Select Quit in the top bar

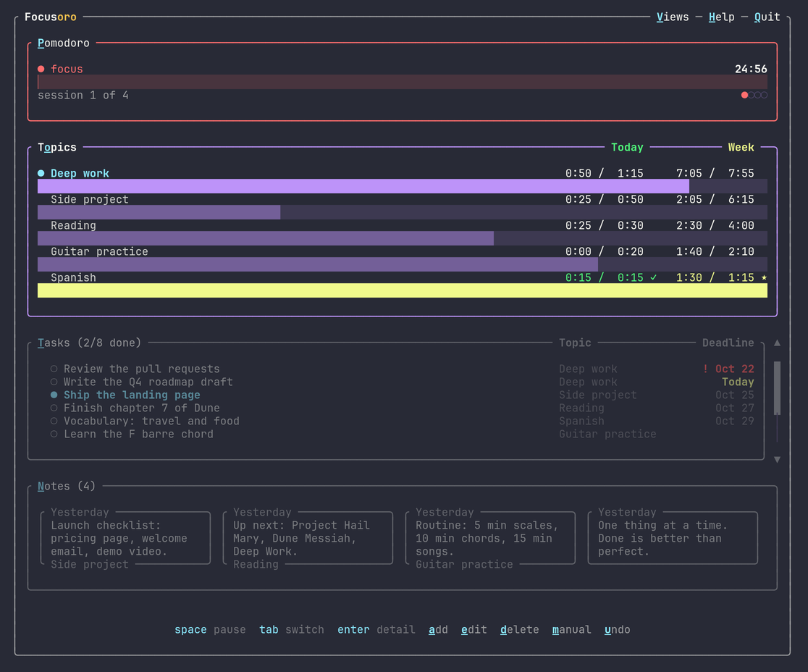click(767, 17)
